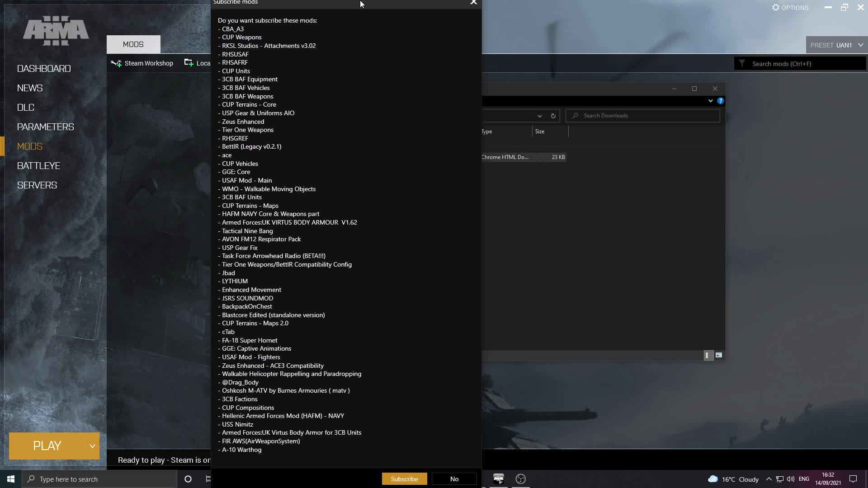This screenshot has height=488, width=868.
Task: Open the News section
Action: point(30,88)
